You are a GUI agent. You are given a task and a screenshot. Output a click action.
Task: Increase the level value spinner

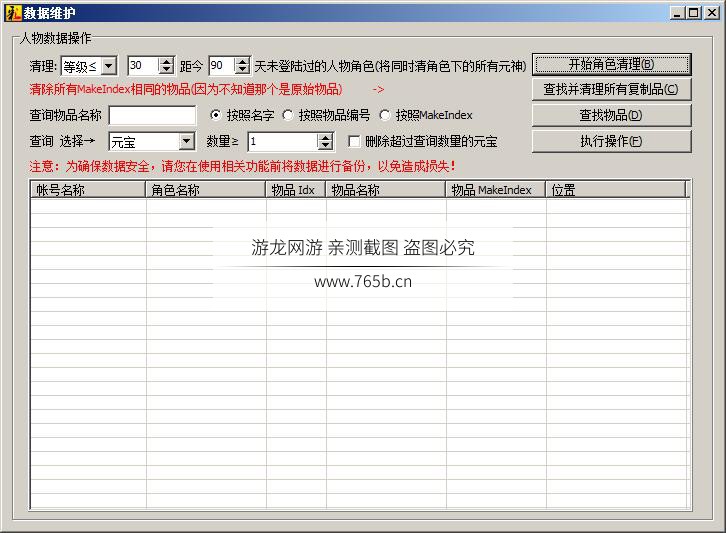coord(166,61)
